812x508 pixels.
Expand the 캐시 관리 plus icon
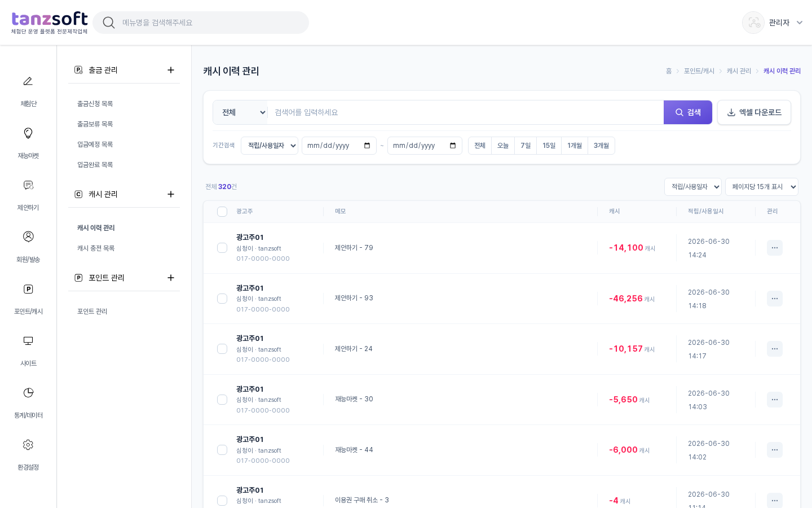(x=171, y=194)
